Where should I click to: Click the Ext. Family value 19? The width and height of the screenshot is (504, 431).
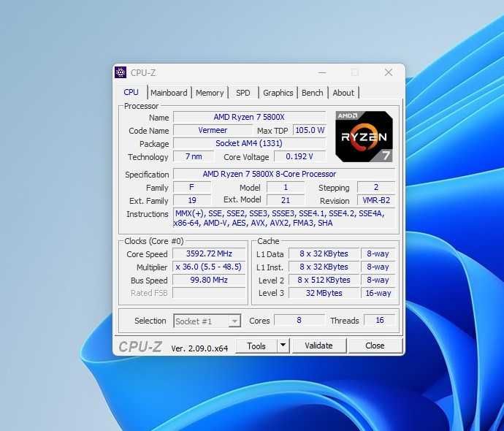point(192,200)
